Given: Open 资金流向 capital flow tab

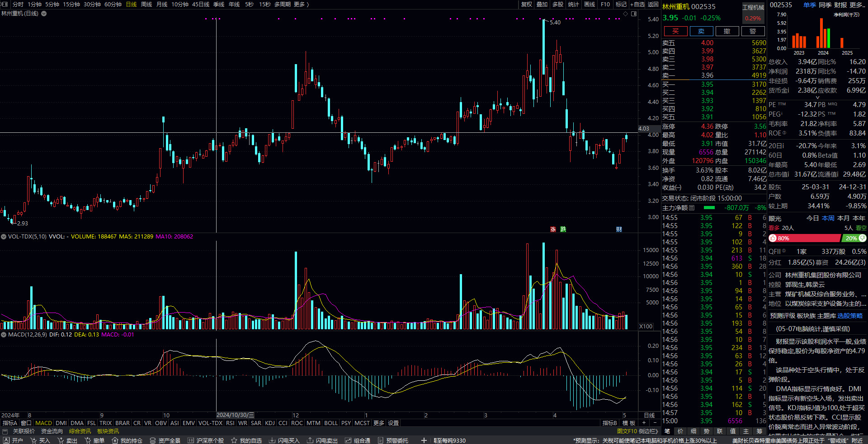Looking at the screenshot, I should coord(52,431).
